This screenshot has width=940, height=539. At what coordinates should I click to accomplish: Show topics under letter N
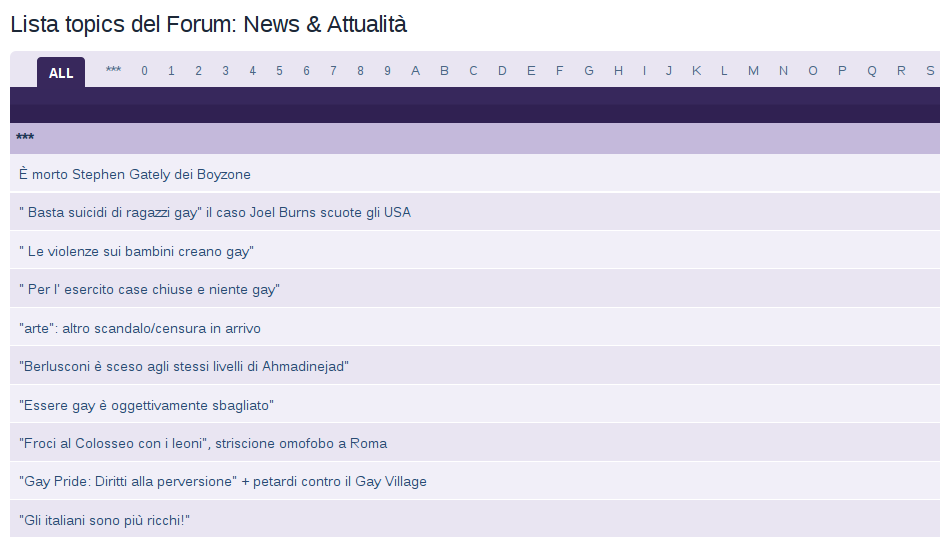pos(784,71)
